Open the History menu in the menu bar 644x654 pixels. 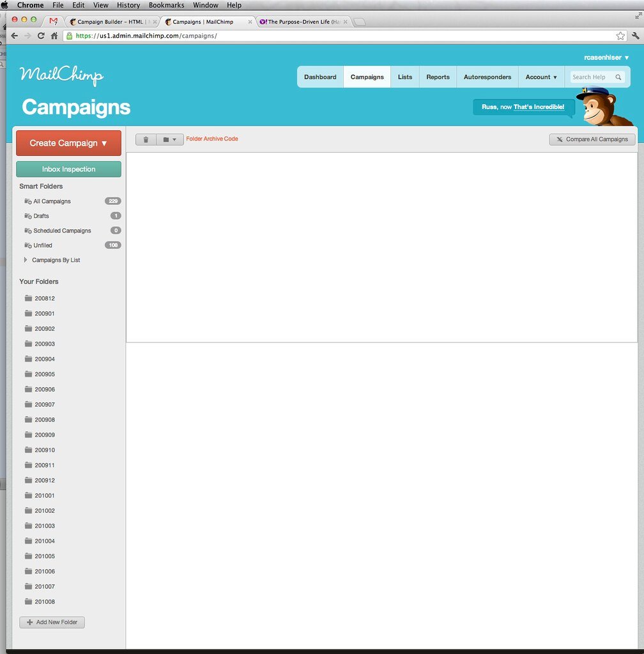[128, 5]
